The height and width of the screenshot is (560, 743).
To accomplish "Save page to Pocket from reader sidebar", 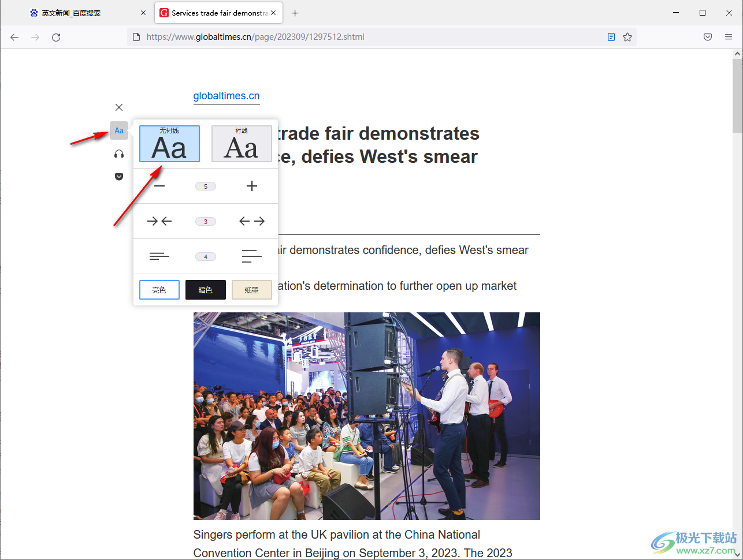I will [x=119, y=177].
